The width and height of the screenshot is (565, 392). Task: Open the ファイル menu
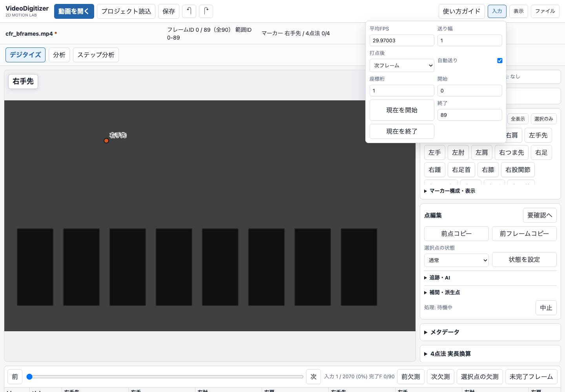[545, 11]
